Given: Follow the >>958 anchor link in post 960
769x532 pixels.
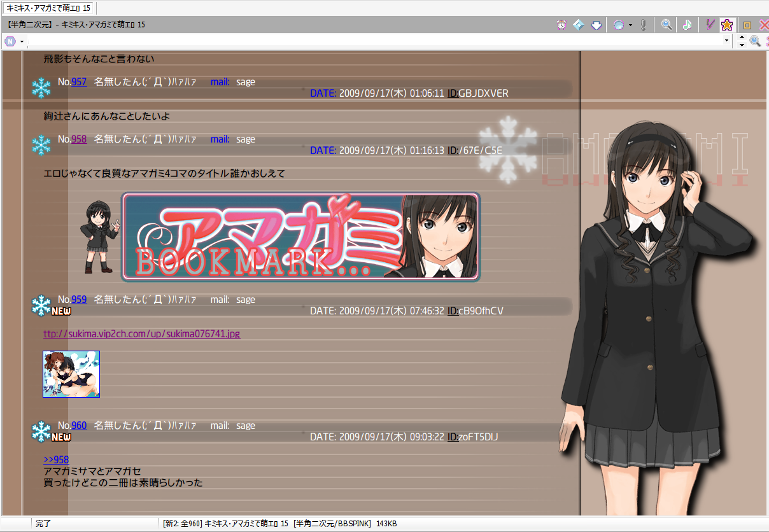Looking at the screenshot, I should click(56, 459).
